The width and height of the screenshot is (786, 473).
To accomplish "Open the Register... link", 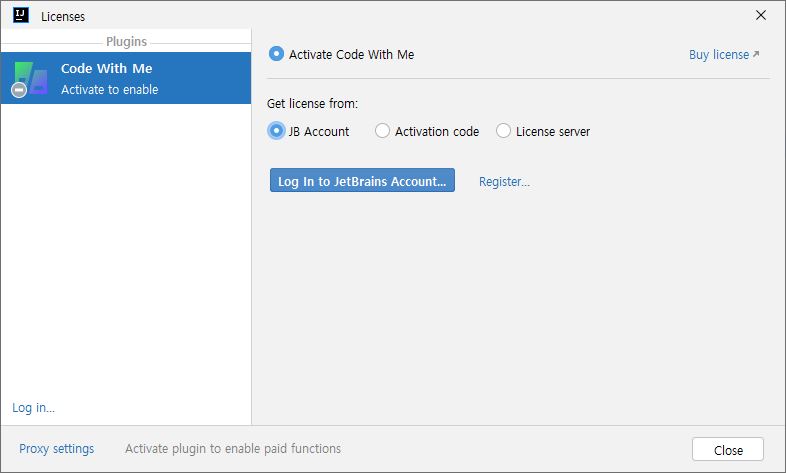I will tap(504, 181).
